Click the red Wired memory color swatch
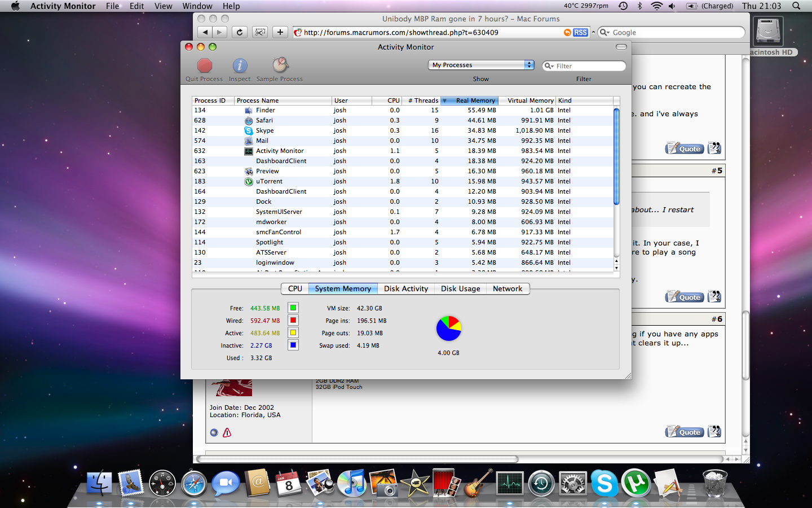Image resolution: width=812 pixels, height=508 pixels. click(x=293, y=320)
